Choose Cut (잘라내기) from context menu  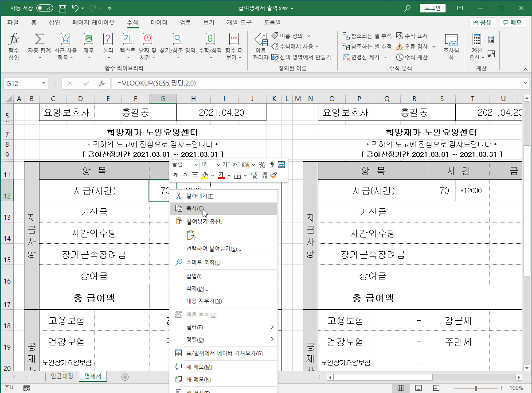pyautogui.click(x=224, y=196)
